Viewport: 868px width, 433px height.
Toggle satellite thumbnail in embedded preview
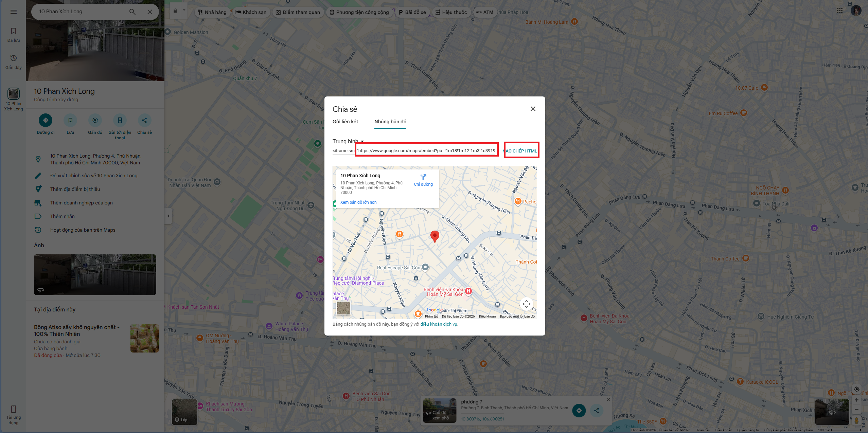[x=343, y=308]
